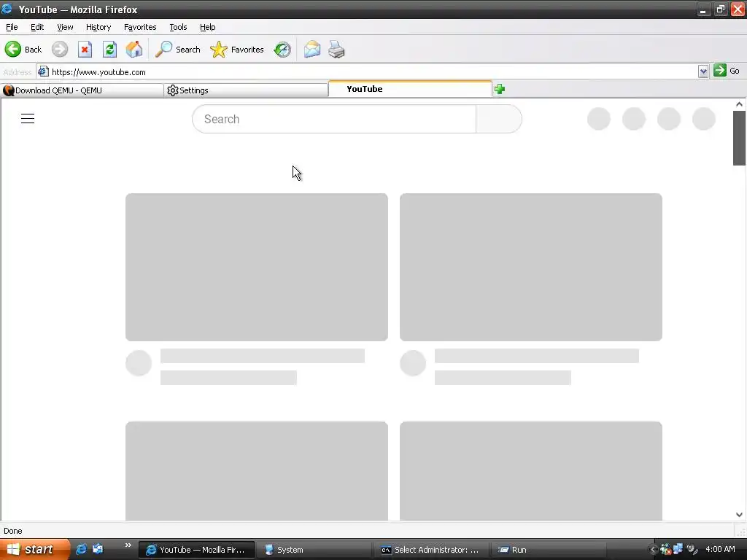Open the File menu
This screenshot has width=747, height=560.
coord(12,27)
